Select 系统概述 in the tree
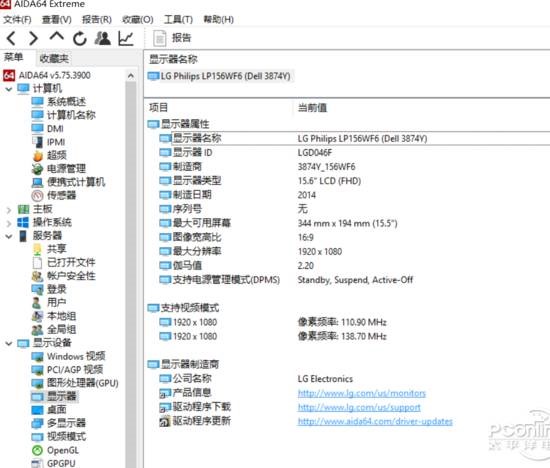Image resolution: width=550 pixels, height=468 pixels. click(58, 102)
